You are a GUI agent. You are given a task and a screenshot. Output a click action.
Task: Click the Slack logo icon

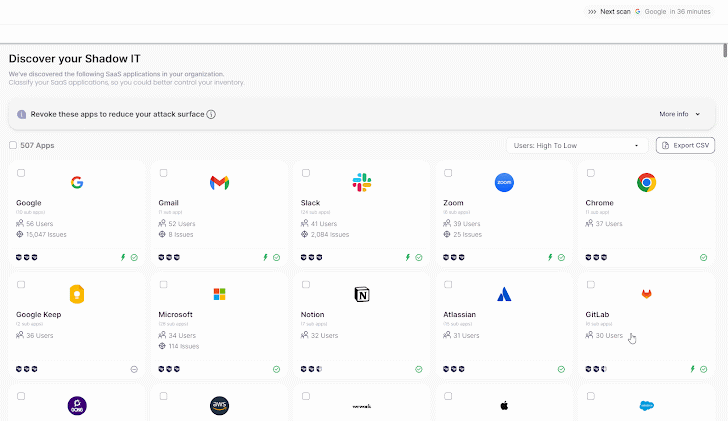tap(362, 182)
